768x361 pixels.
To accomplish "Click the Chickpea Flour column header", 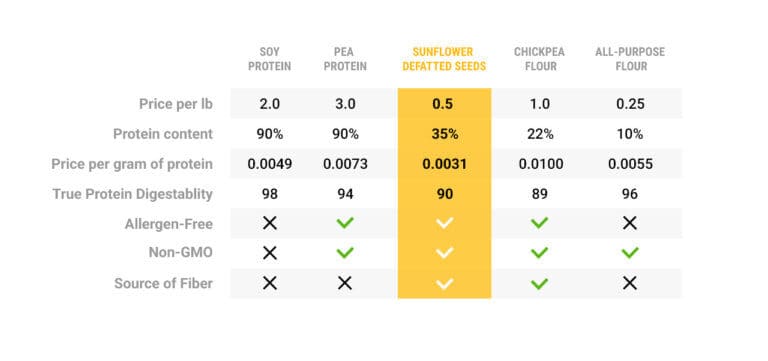I will point(539,59).
